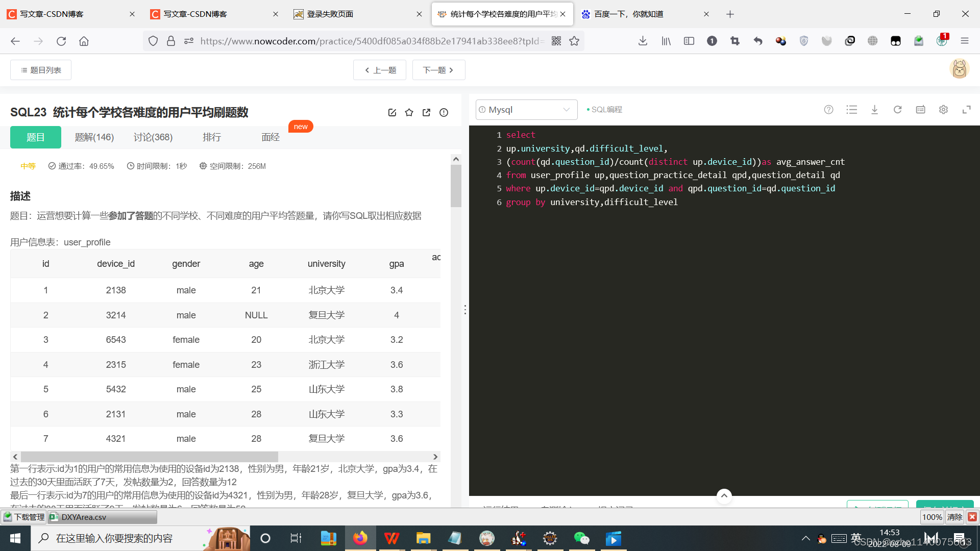980x551 pixels.
Task: Open the Mysql language dropdown
Action: [x=526, y=110]
